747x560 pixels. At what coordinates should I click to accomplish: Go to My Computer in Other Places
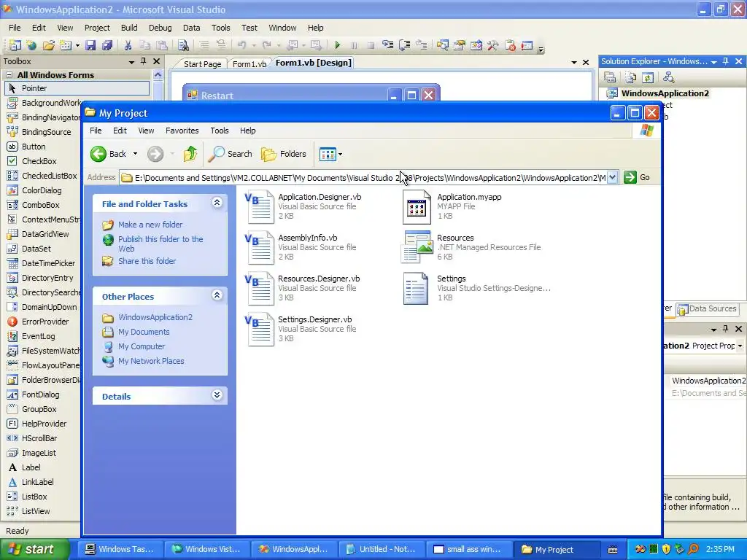pyautogui.click(x=142, y=346)
